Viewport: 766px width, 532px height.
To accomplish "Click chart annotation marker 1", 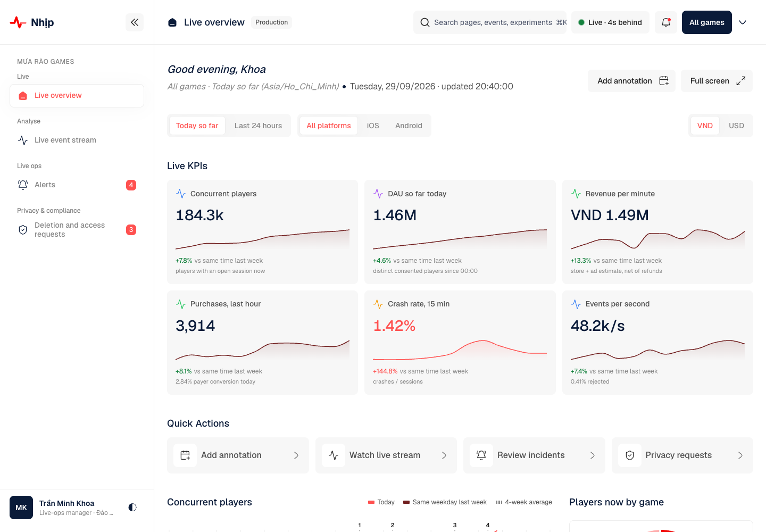I will pos(360,525).
